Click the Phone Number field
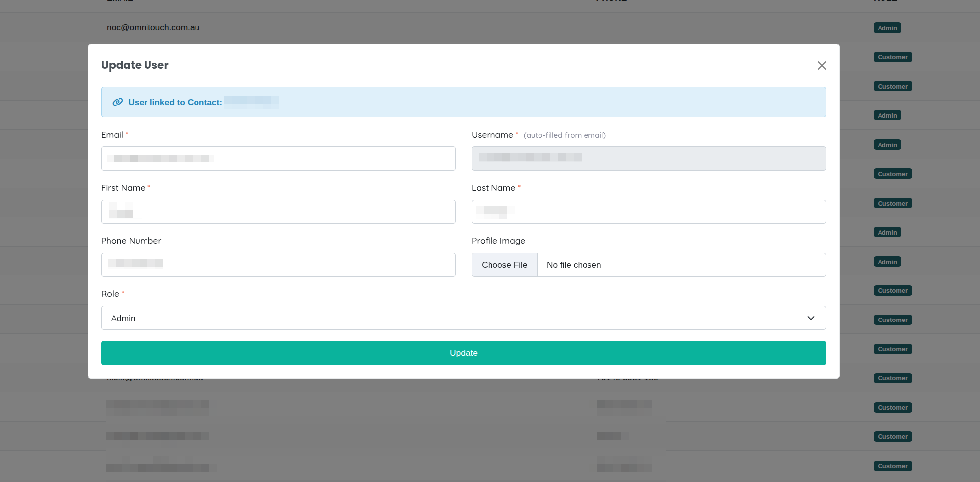This screenshot has height=482, width=980. [x=278, y=265]
